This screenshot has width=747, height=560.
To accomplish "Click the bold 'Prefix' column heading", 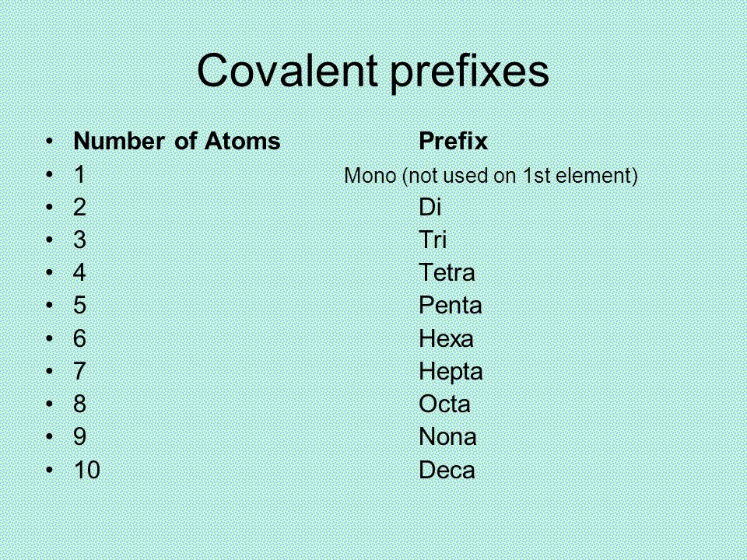I will tap(453, 141).
